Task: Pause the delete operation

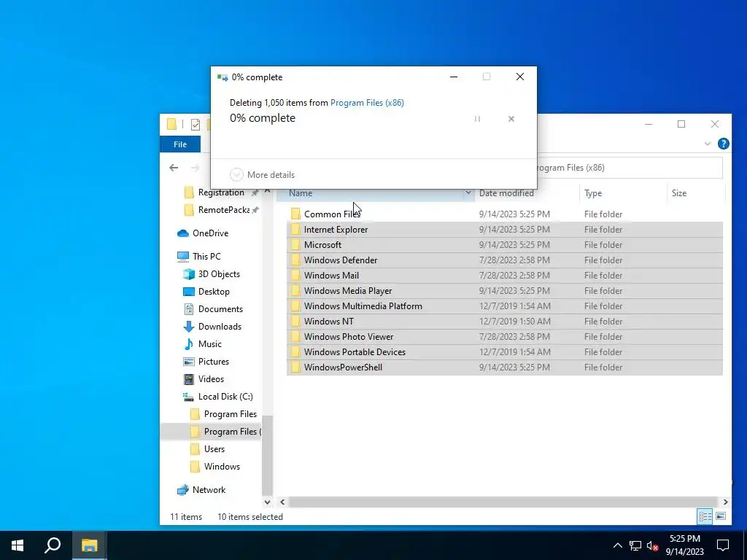Action: point(477,119)
